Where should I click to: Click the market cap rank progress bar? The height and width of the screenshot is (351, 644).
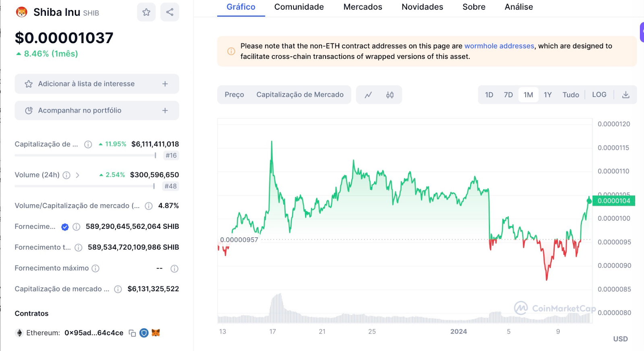(x=85, y=155)
